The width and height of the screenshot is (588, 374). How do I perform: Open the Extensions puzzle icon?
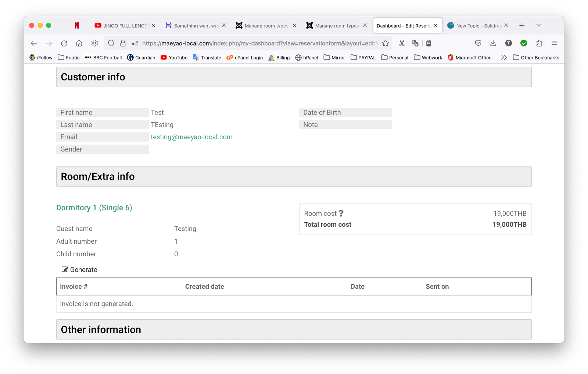click(539, 43)
